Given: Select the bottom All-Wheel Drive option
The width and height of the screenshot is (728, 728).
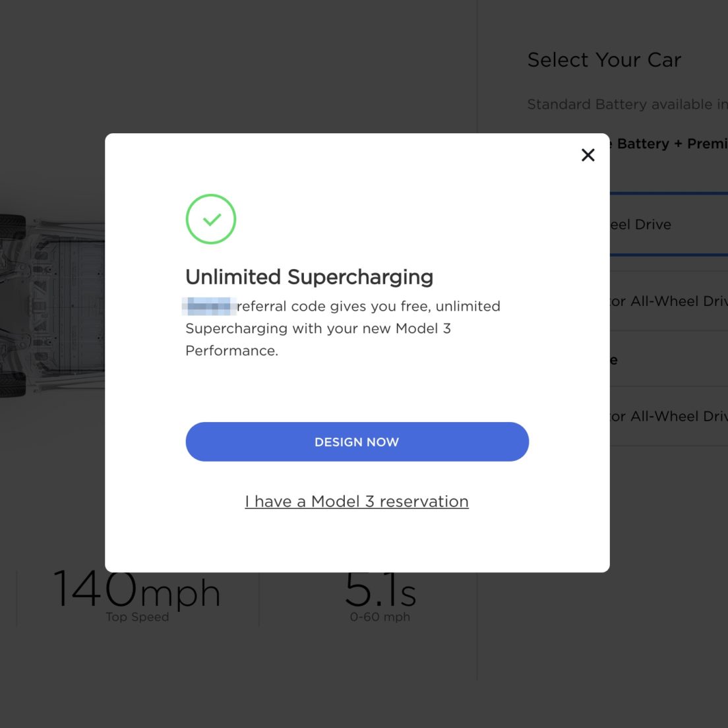Looking at the screenshot, I should [x=669, y=416].
